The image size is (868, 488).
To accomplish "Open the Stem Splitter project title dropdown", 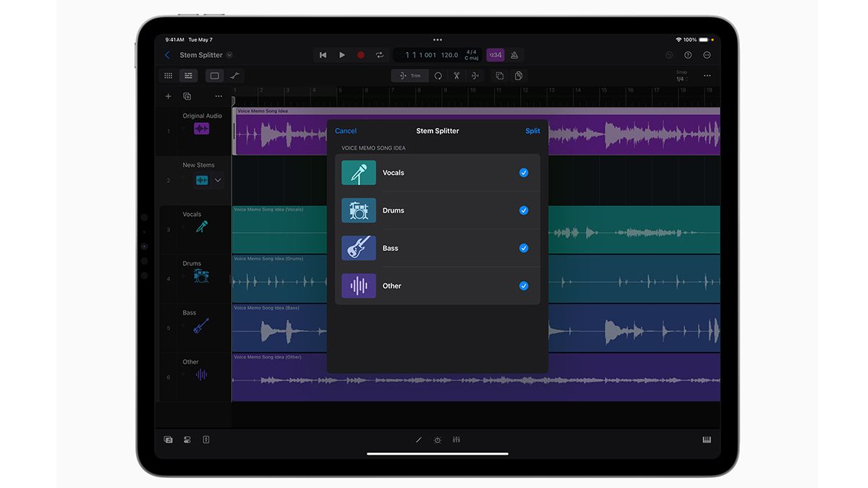I will 229,55.
